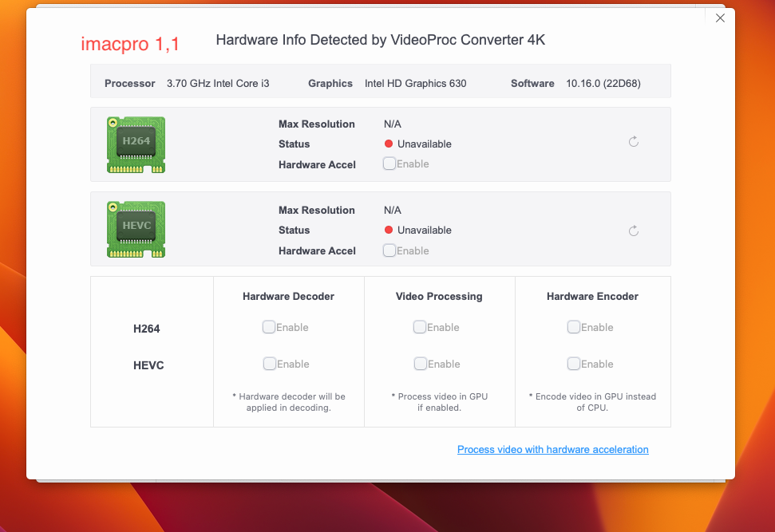Screen dimensions: 775x532
Task: Click the 'Software' label
Action: click(x=532, y=84)
